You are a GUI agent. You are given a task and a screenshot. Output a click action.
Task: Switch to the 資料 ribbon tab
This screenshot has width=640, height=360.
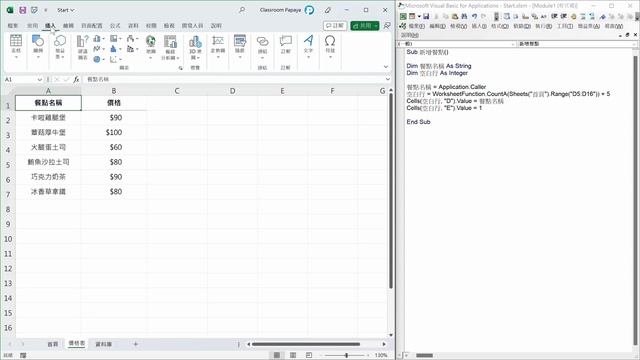133,26
